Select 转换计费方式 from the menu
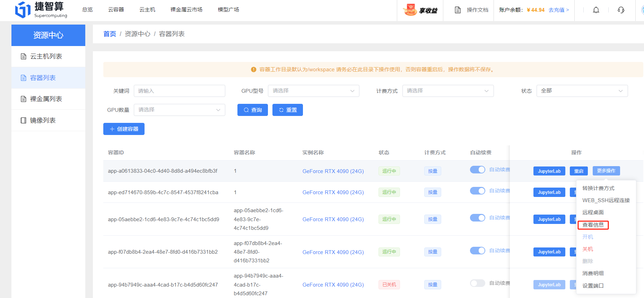This screenshot has width=644, height=298. [599, 188]
